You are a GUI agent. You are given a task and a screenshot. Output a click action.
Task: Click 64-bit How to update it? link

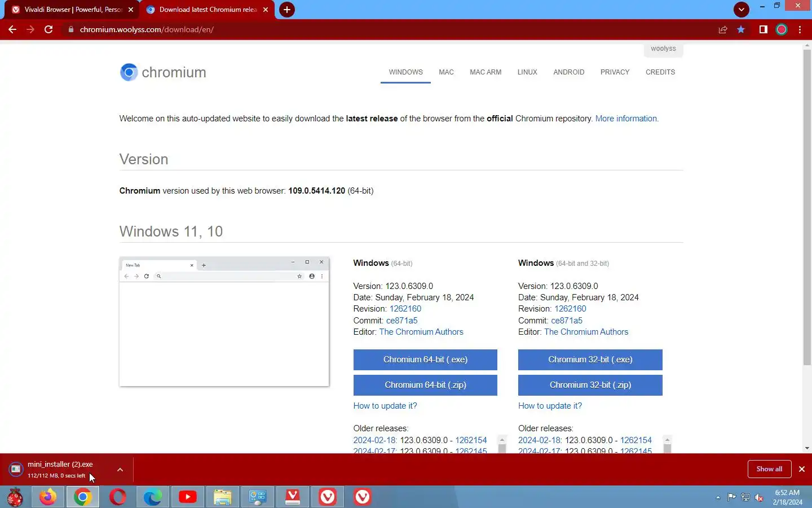(x=385, y=406)
